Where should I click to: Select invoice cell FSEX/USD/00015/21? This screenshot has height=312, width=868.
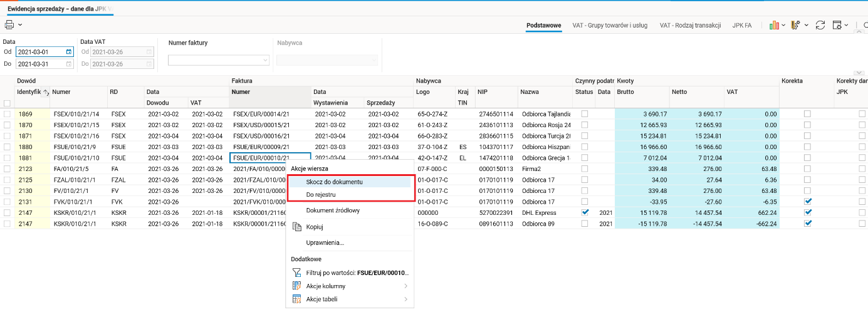[270, 125]
